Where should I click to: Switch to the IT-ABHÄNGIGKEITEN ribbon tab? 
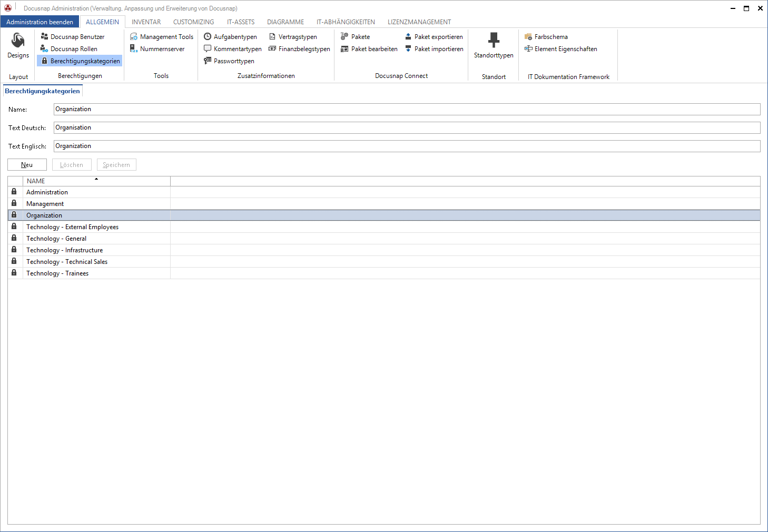click(x=346, y=22)
